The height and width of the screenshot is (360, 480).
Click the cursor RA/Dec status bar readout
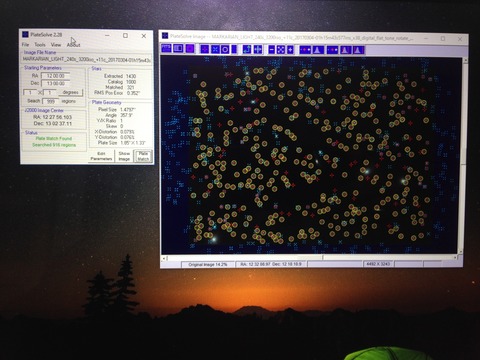(x=271, y=264)
